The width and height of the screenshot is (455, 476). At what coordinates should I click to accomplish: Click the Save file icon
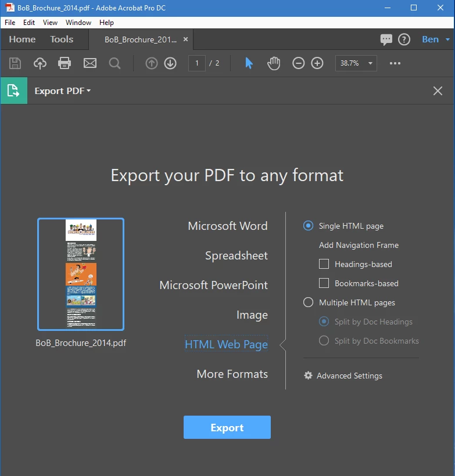coord(15,63)
